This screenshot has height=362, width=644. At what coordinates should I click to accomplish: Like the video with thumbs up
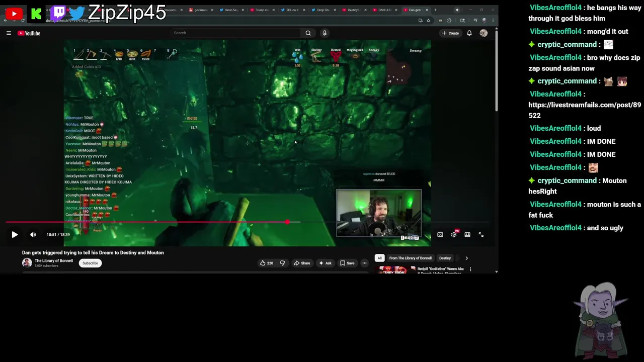click(x=266, y=263)
